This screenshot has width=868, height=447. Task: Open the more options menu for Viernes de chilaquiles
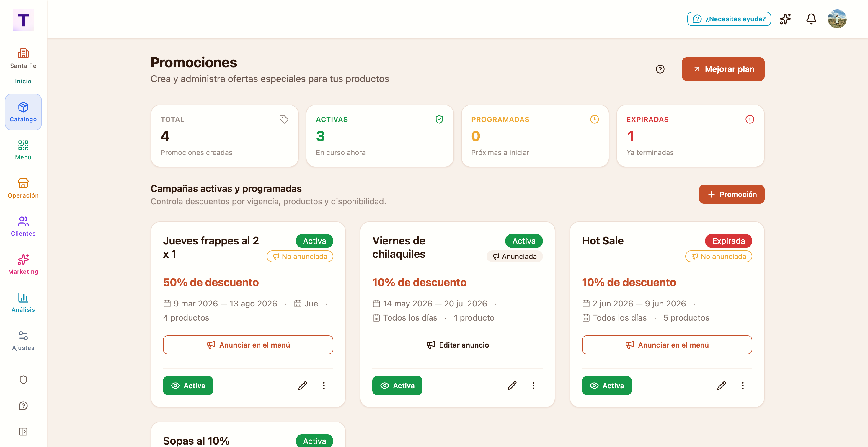533,385
